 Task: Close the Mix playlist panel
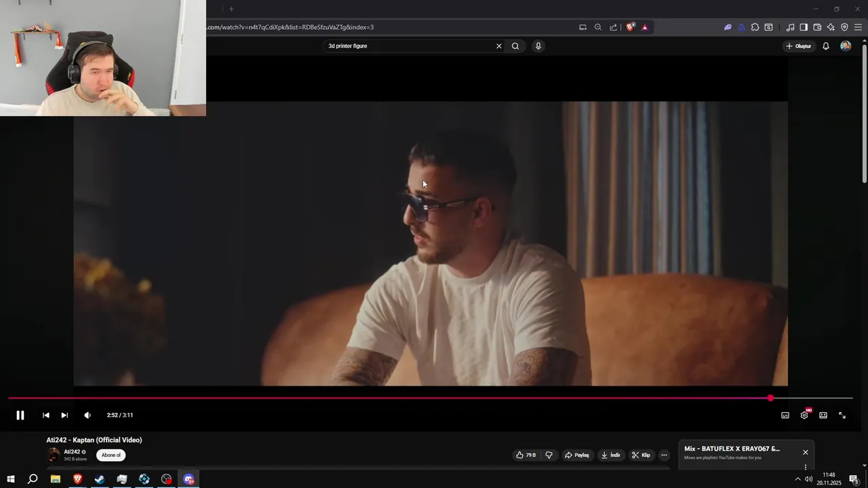(806, 452)
